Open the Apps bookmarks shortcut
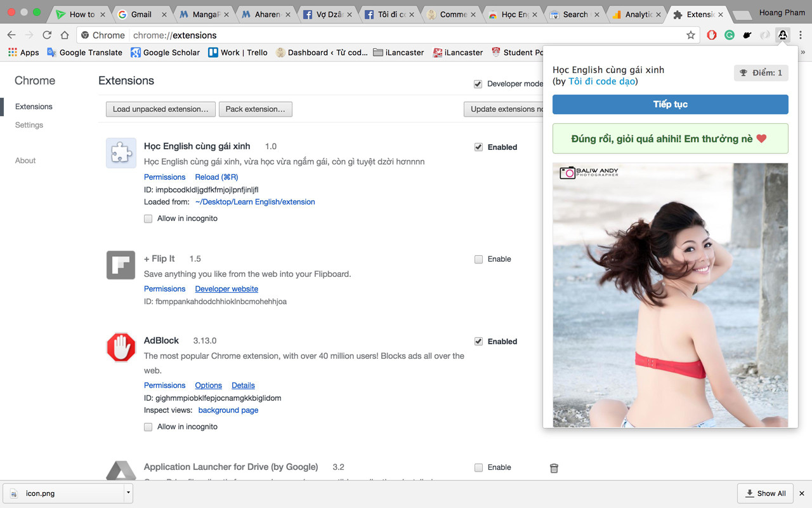 (x=23, y=53)
